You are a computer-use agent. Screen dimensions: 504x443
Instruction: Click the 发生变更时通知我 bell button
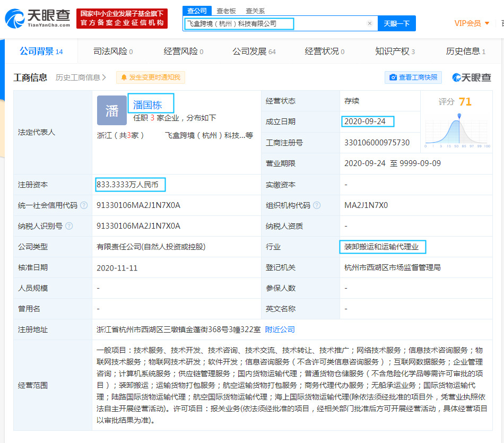[151, 77]
